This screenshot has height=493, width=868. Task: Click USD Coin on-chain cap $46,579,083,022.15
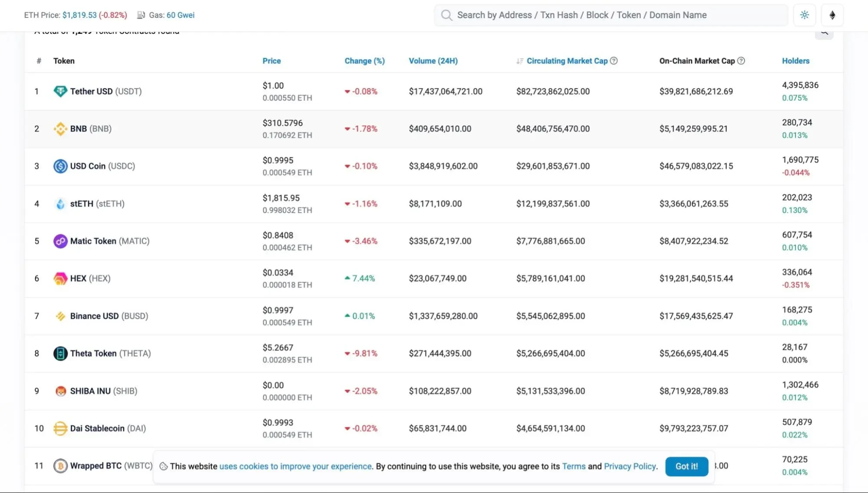tap(696, 166)
